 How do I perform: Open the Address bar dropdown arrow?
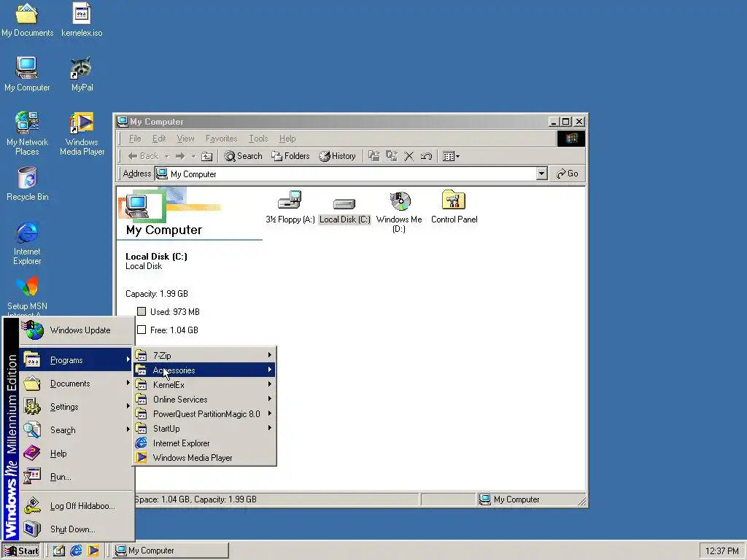542,174
